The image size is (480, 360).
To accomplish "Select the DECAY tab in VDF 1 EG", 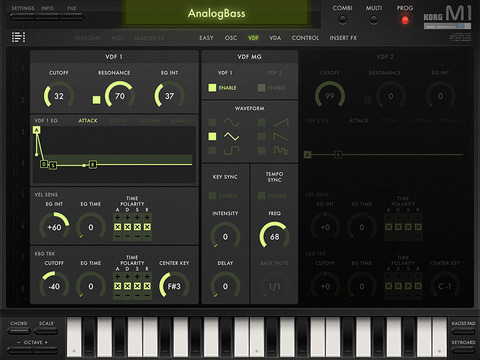I will [x=119, y=121].
